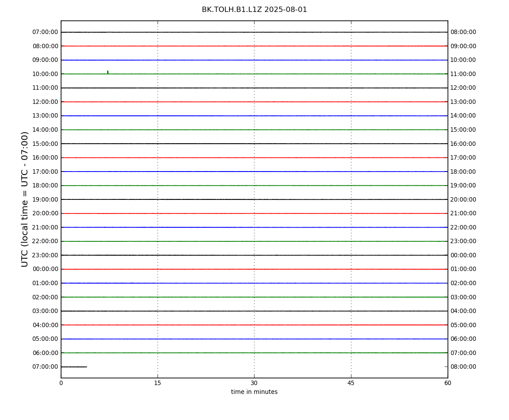Click right-axis end time label 13:00:00
The image size is (509, 420).
[x=463, y=102]
